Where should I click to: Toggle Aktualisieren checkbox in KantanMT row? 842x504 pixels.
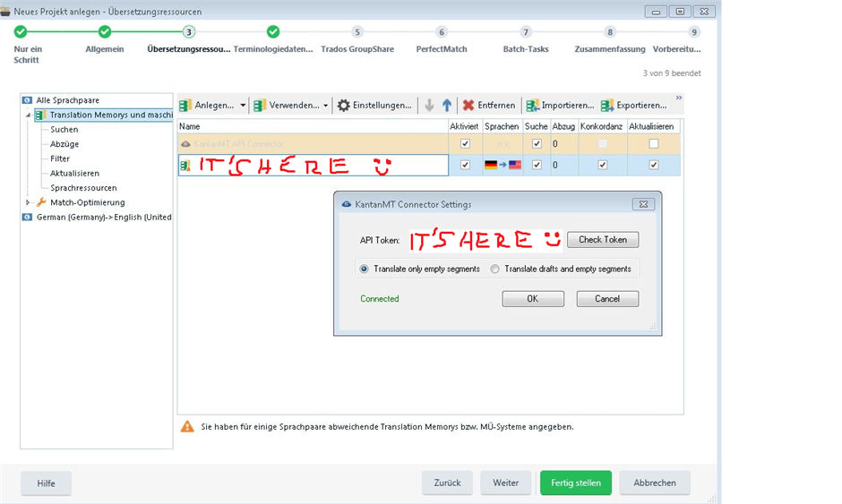pos(654,144)
